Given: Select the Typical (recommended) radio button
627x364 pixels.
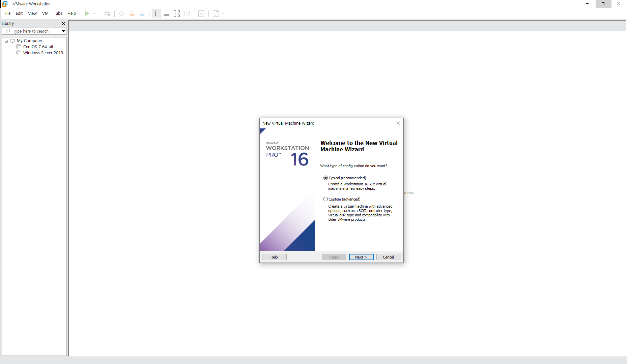Looking at the screenshot, I should coord(325,178).
